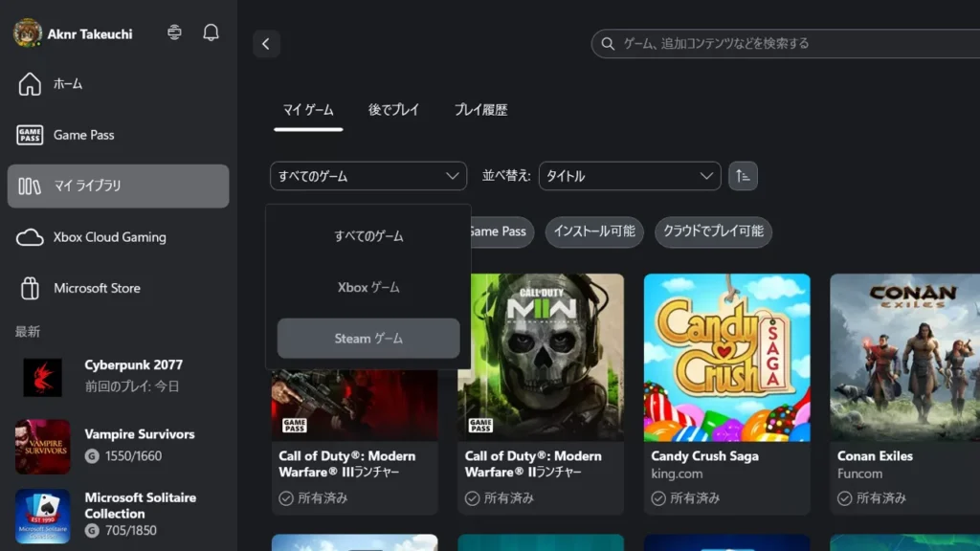The height and width of the screenshot is (551, 980).
Task: Click the Xbox Cloud Gaming cloud icon
Action: [x=30, y=237]
